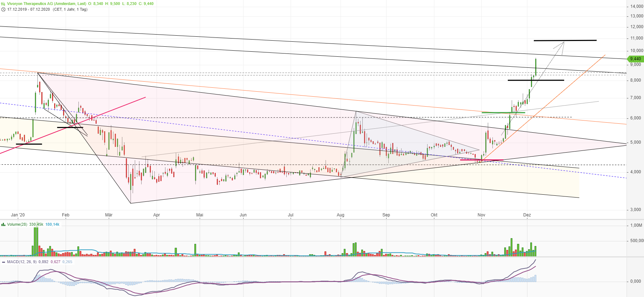This screenshot has width=644, height=297.
Task: Click the Dez label on the time axis
Action: [527, 215]
